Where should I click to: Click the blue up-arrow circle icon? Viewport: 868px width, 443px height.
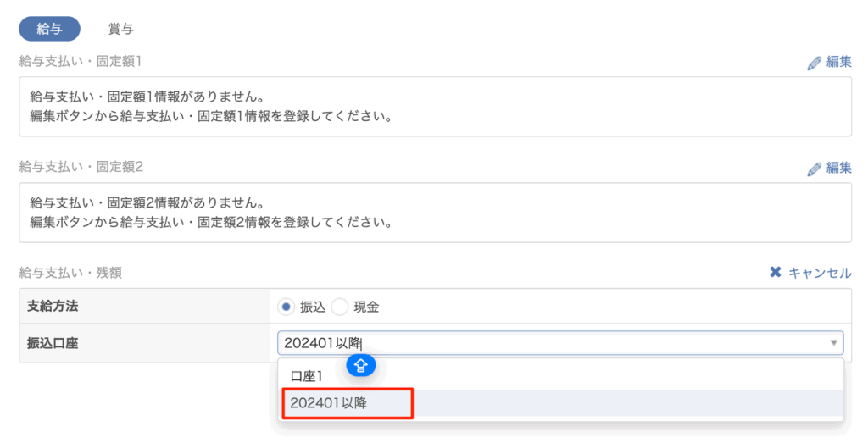(x=361, y=366)
